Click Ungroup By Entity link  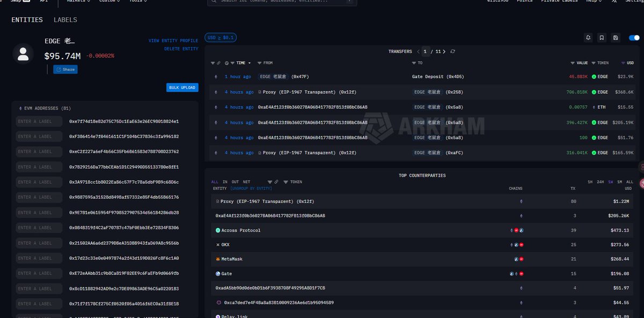coord(251,189)
